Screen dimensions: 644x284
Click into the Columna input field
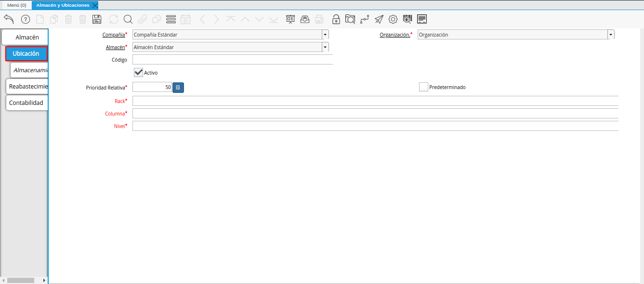coord(375,114)
